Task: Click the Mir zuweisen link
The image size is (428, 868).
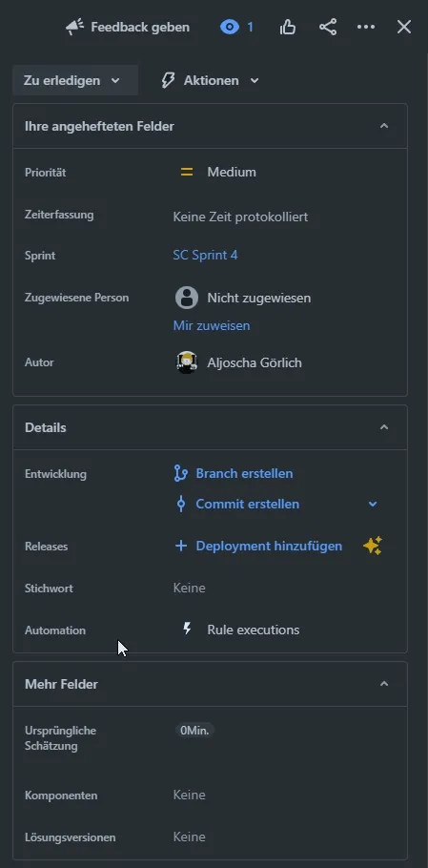Action: [212, 325]
